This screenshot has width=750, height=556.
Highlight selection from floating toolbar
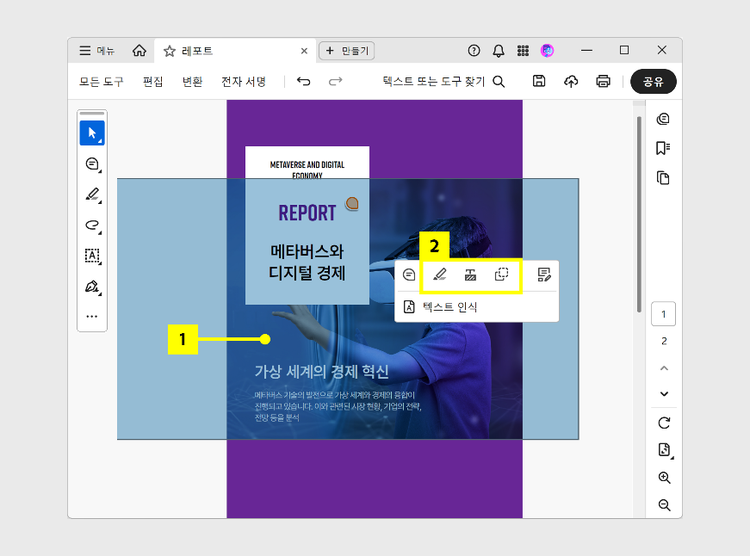[440, 275]
